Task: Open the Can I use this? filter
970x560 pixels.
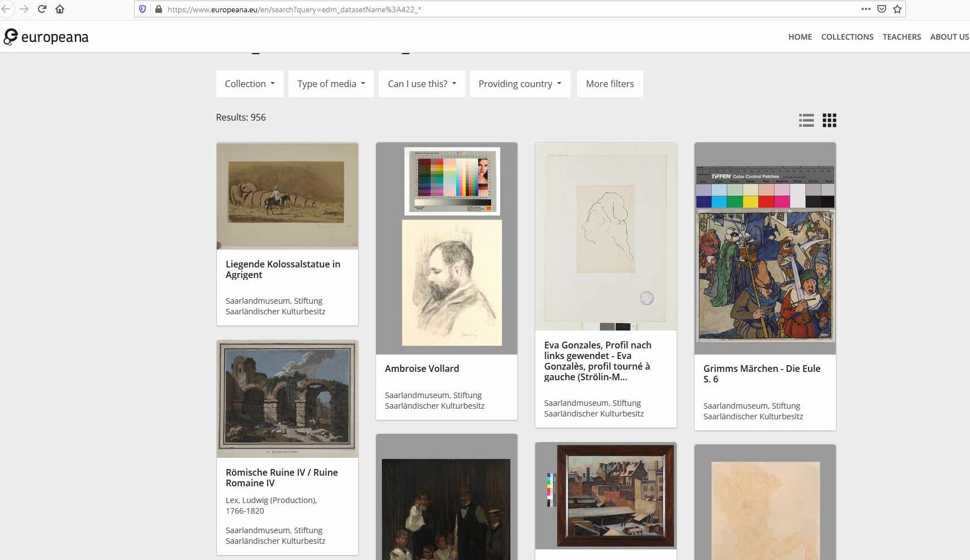Action: pos(422,84)
